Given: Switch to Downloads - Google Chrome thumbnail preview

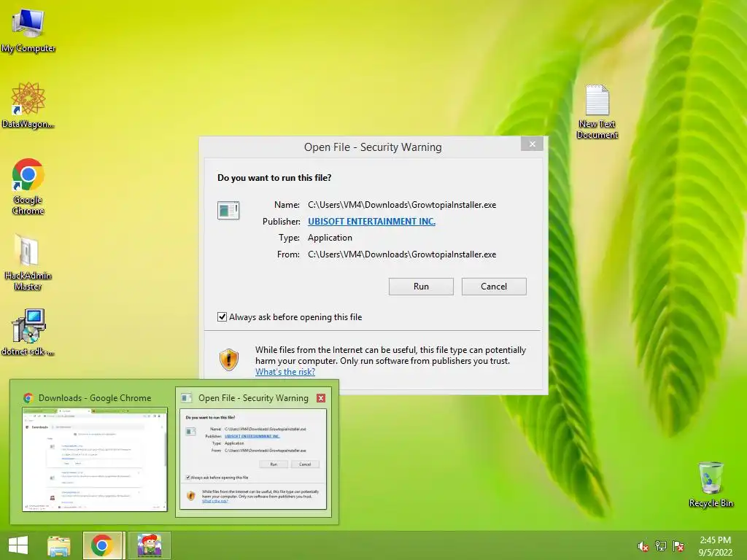Looking at the screenshot, I should pos(95,459).
